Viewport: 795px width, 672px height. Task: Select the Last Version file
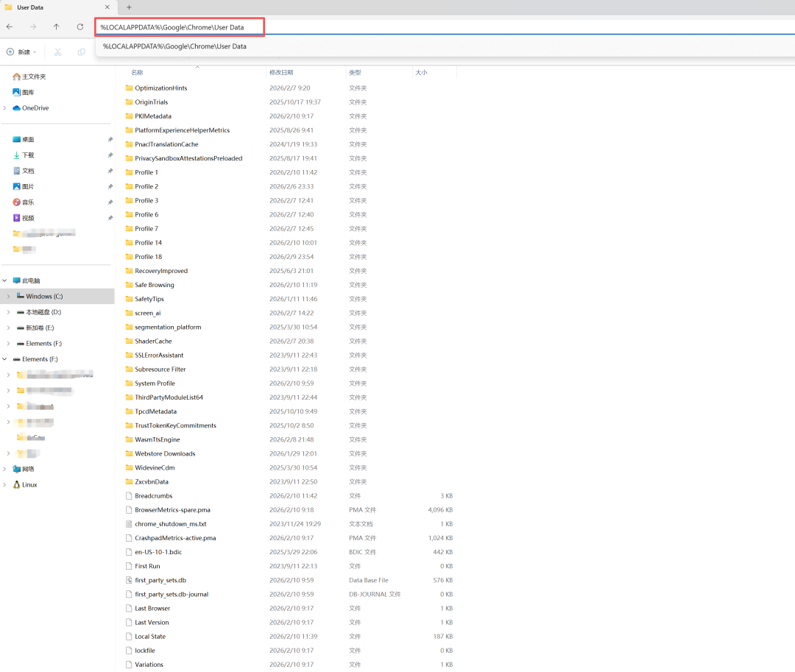point(152,623)
